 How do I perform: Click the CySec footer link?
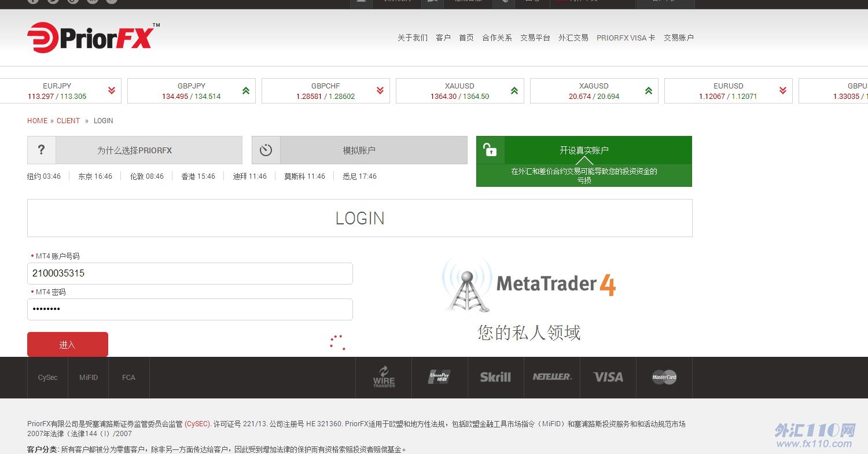pos(48,378)
